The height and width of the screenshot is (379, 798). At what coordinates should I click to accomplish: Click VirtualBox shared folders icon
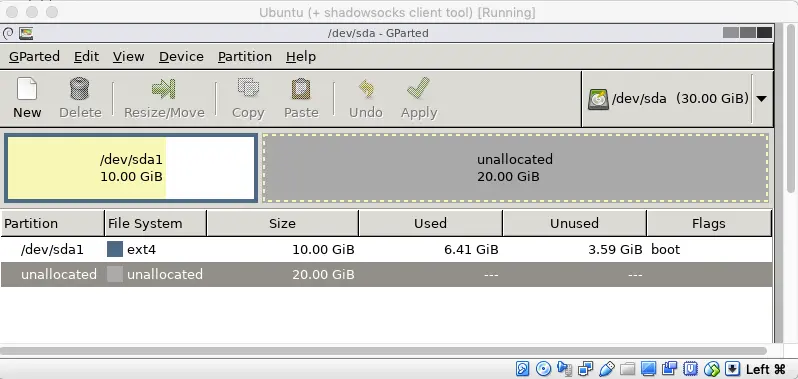tap(628, 368)
